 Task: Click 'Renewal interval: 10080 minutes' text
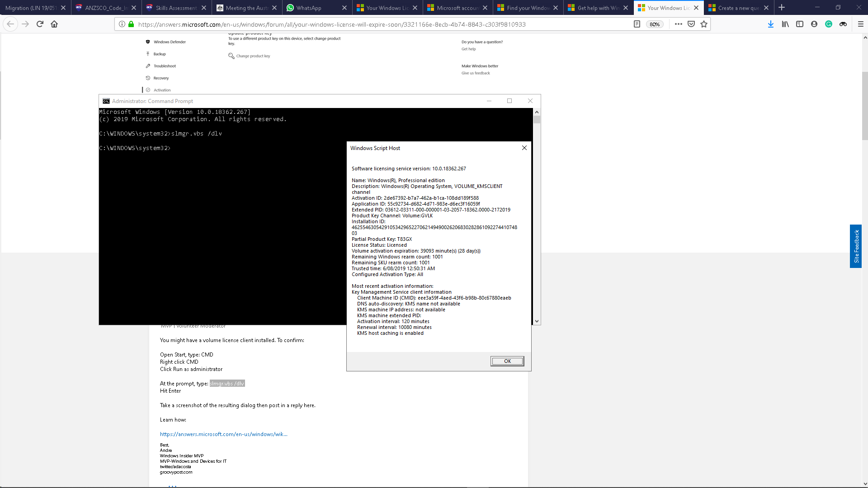pyautogui.click(x=394, y=327)
